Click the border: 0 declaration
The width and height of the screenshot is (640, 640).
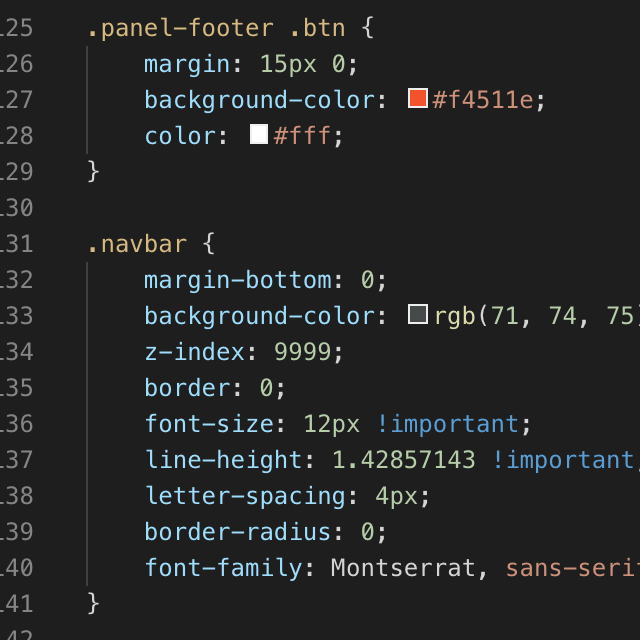click(215, 388)
